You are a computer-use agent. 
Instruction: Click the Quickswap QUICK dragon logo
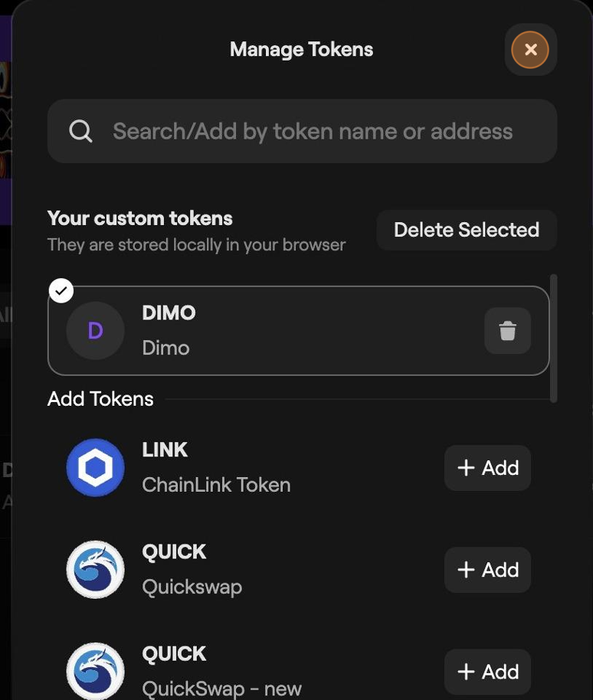coord(95,570)
